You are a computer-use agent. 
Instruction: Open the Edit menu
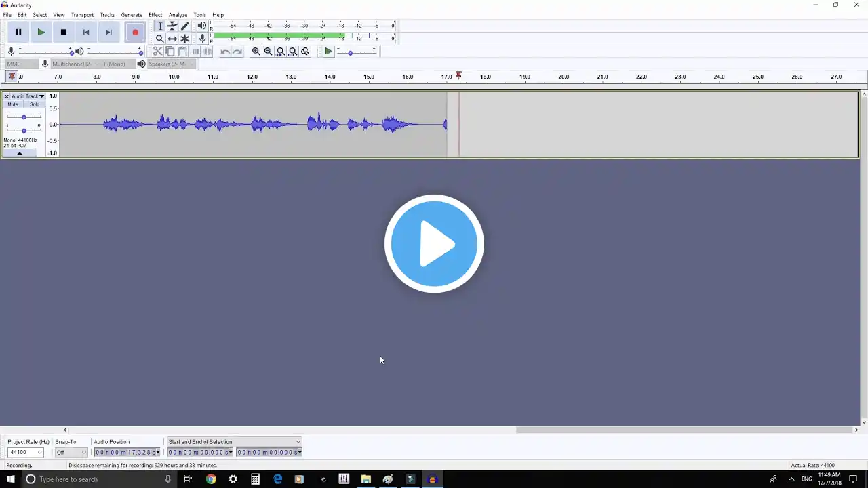pyautogui.click(x=22, y=15)
